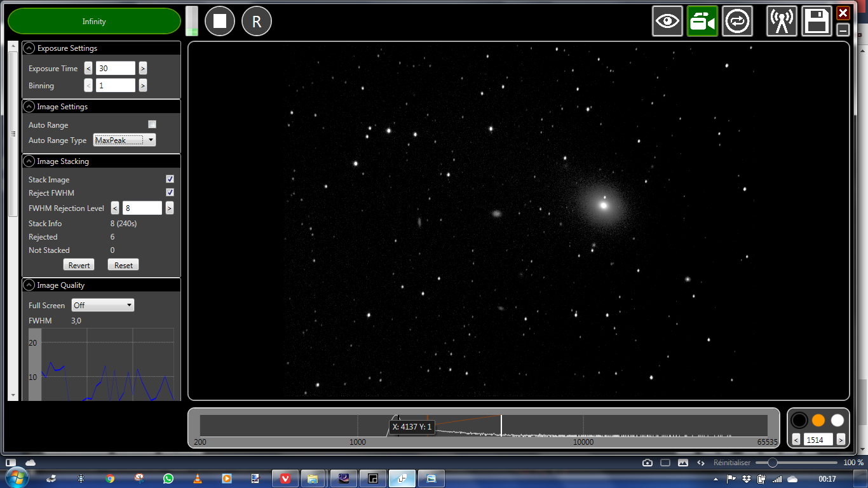Click the white histogram level marker
The width and height of the screenshot is (868, 488).
point(501,425)
